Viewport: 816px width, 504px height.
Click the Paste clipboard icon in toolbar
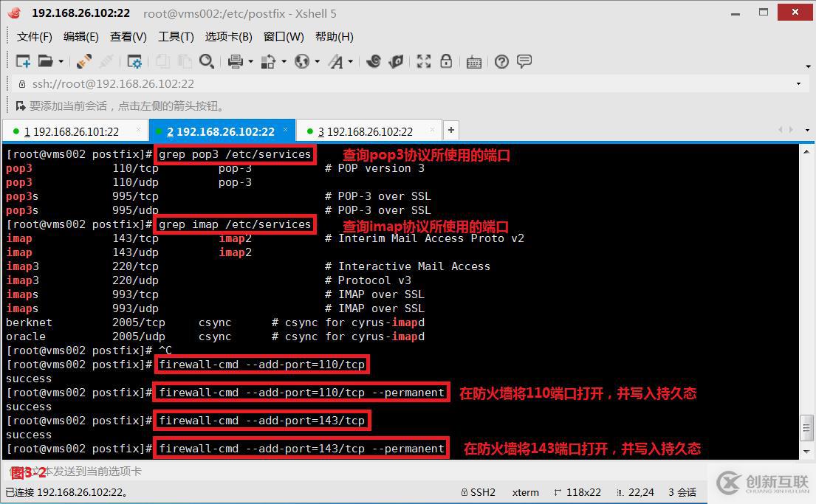(x=184, y=61)
